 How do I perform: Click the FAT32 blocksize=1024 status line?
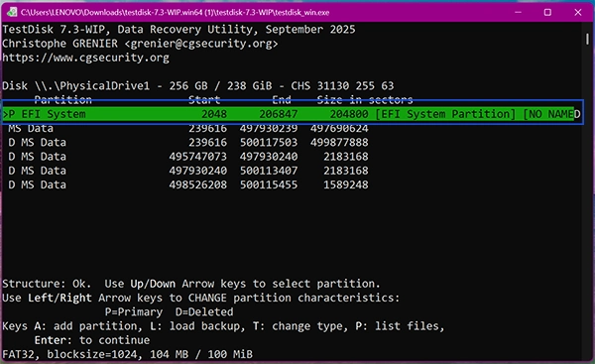[x=127, y=354]
